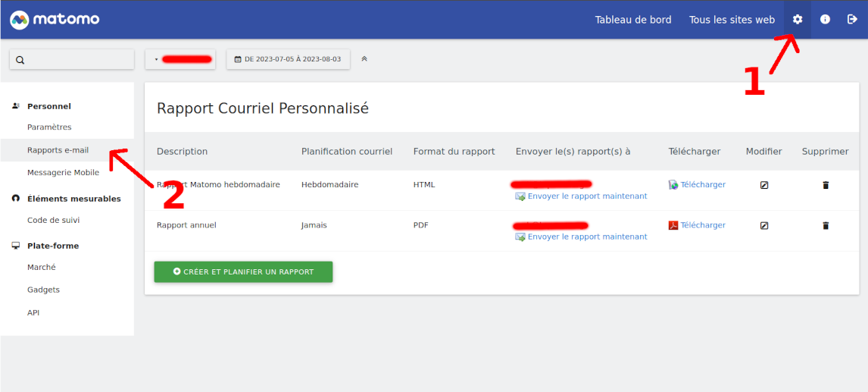Click the info help icon in header
Viewport: 868px width, 392px height.
tap(825, 20)
